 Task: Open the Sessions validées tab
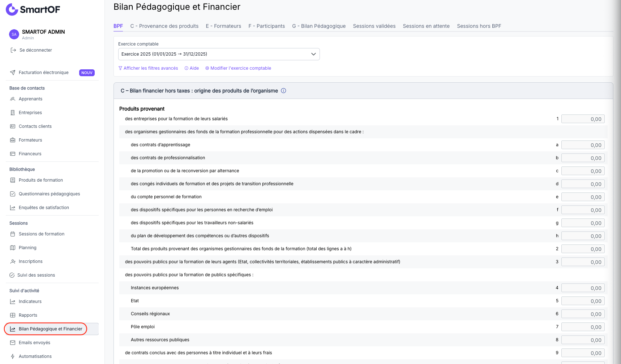(374, 26)
